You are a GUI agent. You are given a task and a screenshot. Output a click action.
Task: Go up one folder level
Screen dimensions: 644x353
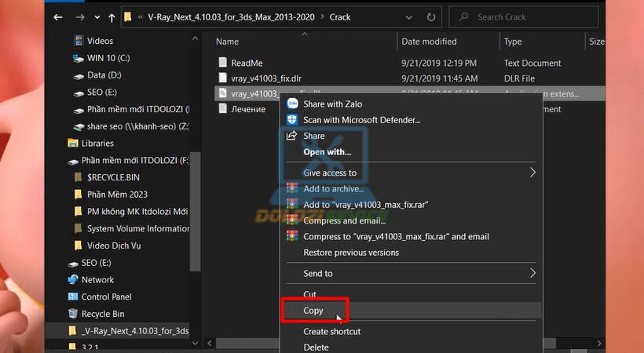tap(112, 17)
